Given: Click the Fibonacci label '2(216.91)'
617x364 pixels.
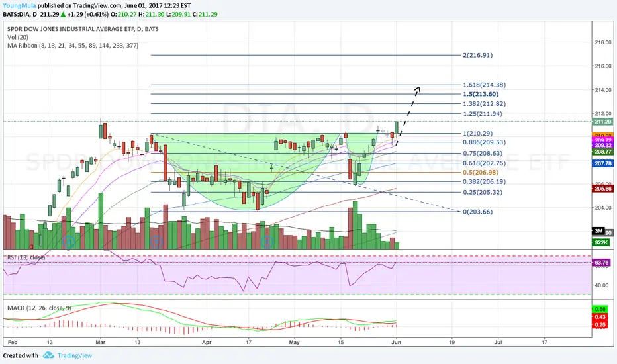Looking at the screenshot, I should click(478, 55).
